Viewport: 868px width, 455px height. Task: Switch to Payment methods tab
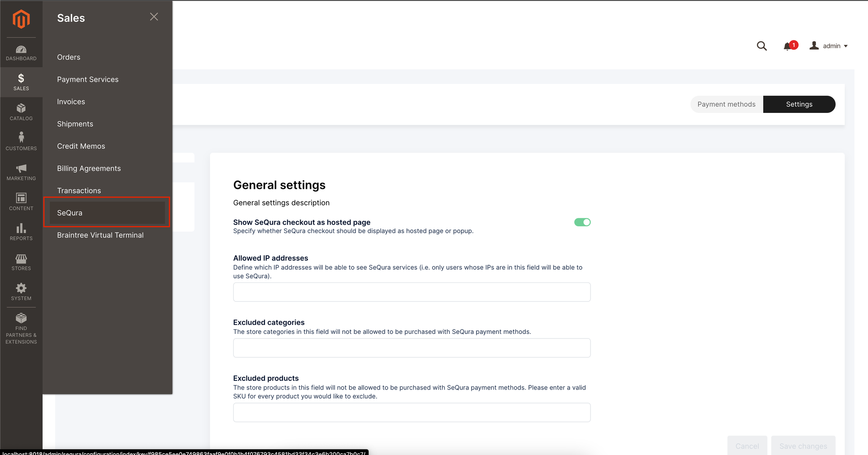pyautogui.click(x=726, y=104)
